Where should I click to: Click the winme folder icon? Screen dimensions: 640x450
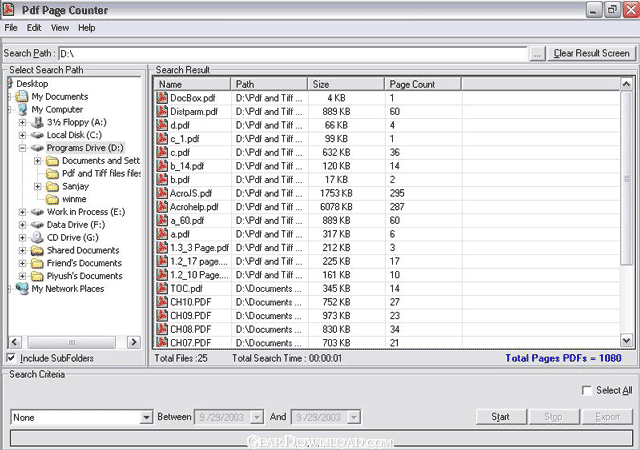point(52,199)
